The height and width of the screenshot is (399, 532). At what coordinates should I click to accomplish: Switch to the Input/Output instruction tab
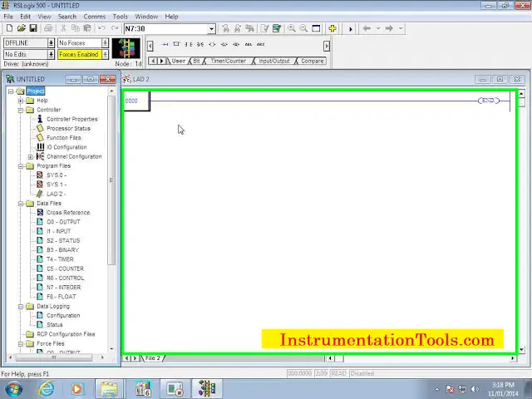pyautogui.click(x=274, y=61)
